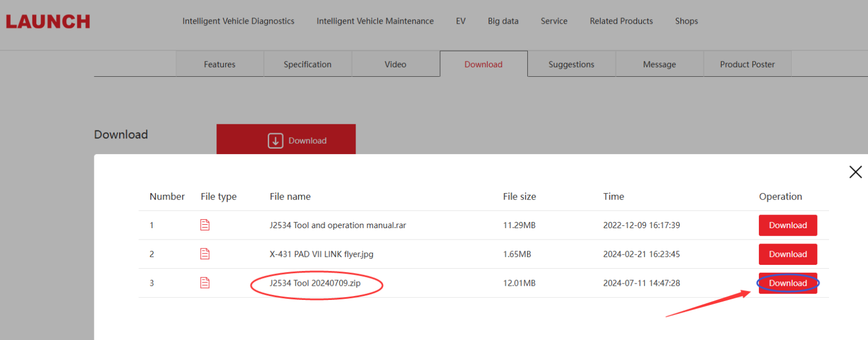868x340 pixels.
Task: Switch to the Specification tab
Action: coord(307,64)
